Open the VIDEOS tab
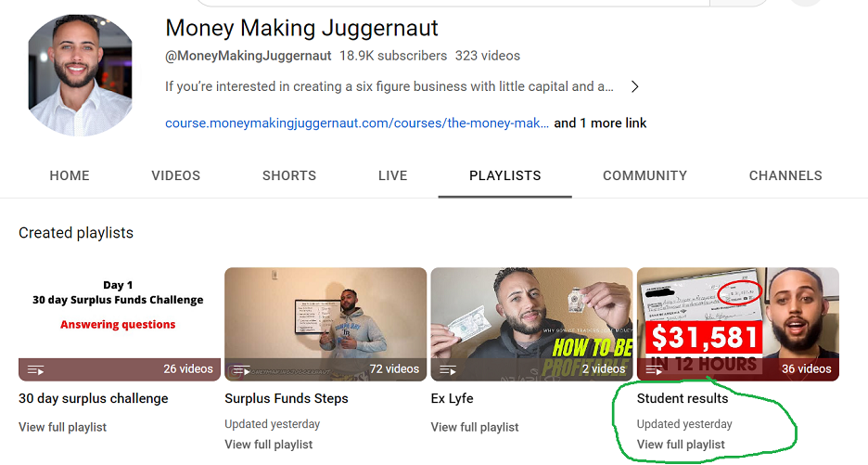Screen dimensions: 868x465 [175, 175]
